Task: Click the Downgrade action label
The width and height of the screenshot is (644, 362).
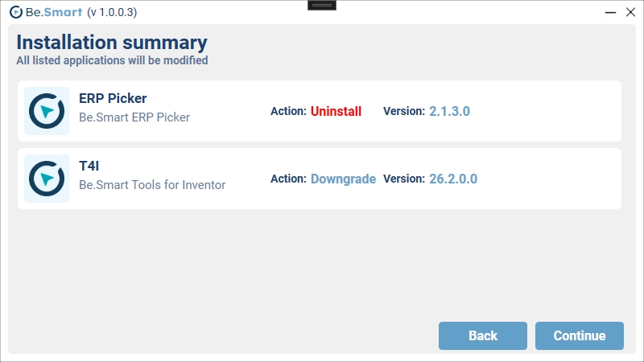Action: [343, 179]
